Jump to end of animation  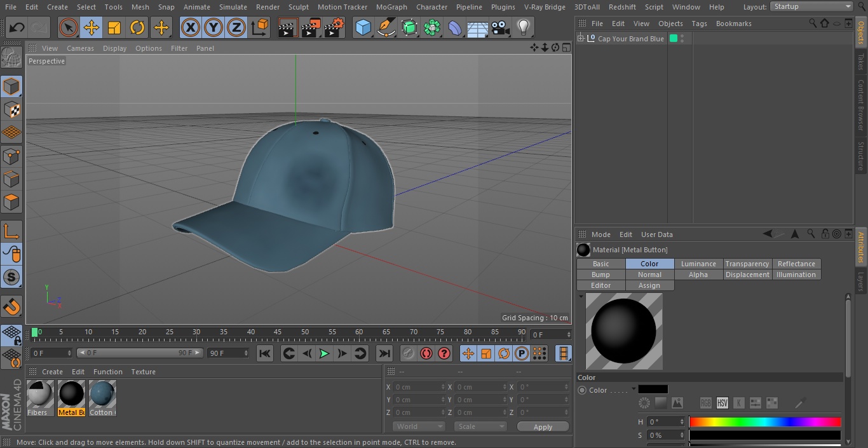click(384, 353)
